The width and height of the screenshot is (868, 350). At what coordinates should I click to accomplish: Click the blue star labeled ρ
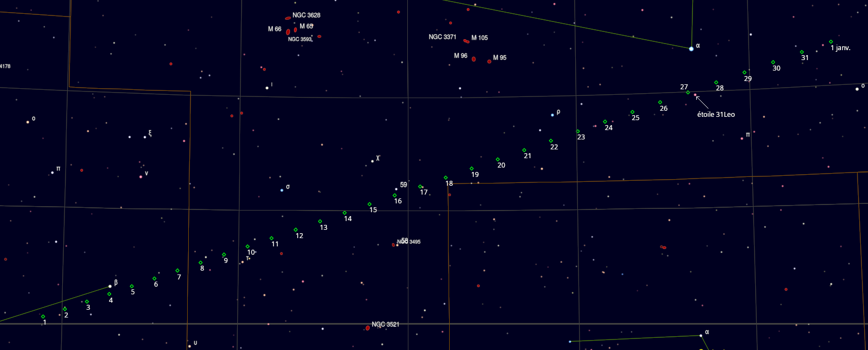[552, 115]
